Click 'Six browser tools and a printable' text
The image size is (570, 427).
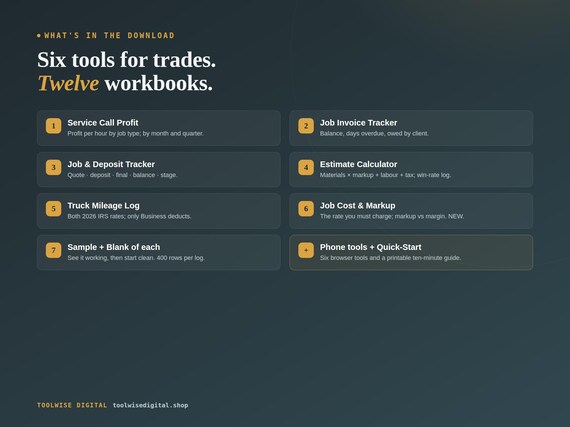(390, 258)
